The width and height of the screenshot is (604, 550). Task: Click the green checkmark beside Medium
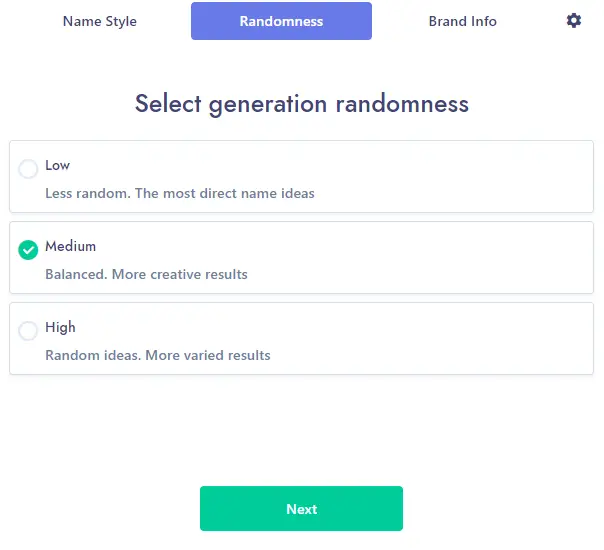(28, 250)
